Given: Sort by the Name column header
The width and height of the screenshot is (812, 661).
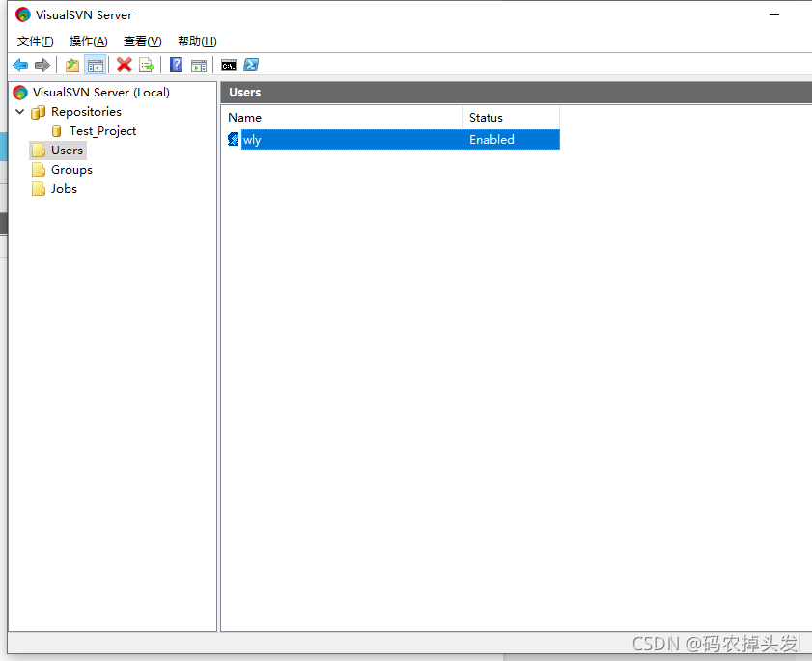Looking at the screenshot, I should (343, 118).
